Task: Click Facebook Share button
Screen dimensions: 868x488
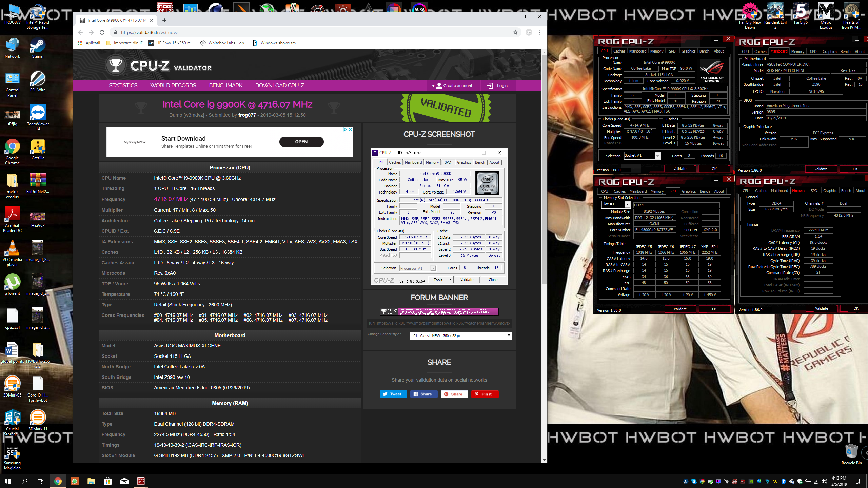Action: (424, 394)
